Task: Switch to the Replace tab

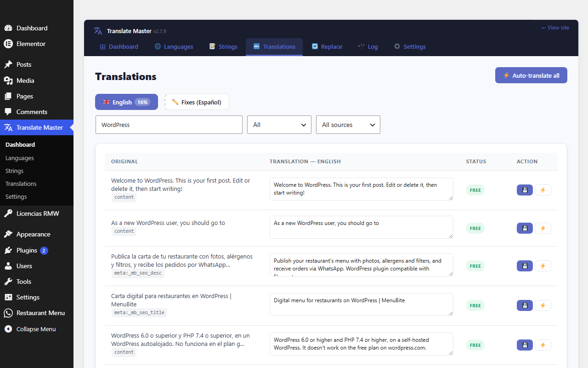Action: point(327,46)
